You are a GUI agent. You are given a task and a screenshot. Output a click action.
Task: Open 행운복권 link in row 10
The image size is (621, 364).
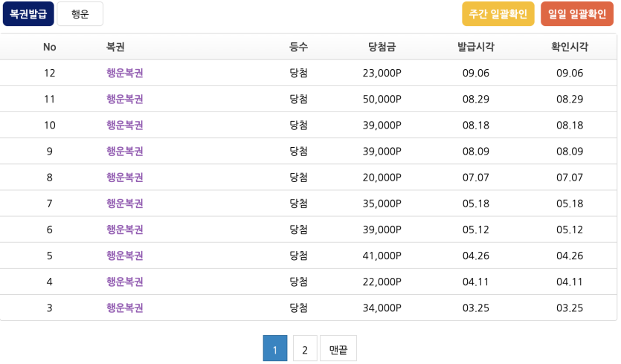pos(125,125)
